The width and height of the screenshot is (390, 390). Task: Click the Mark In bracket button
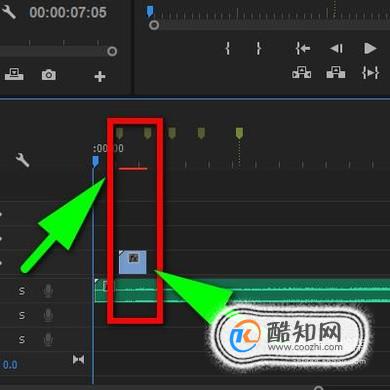pyautogui.click(x=228, y=49)
